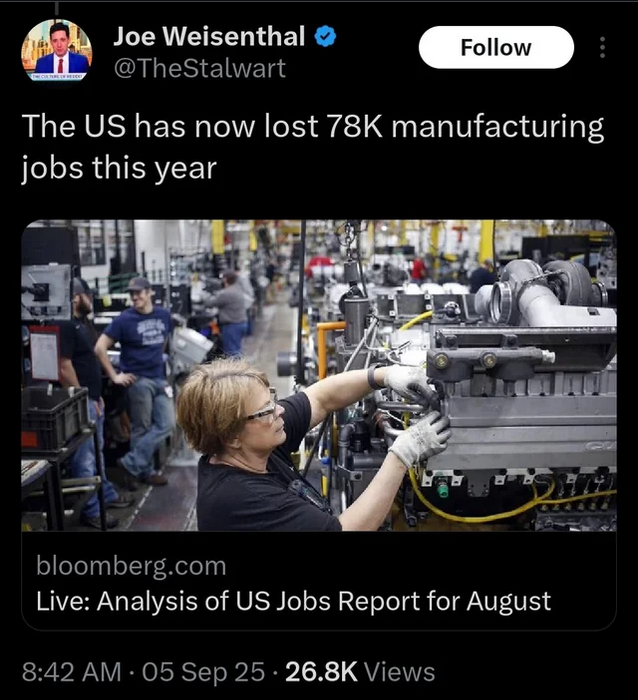Click the man in the blue t-shirt in the photo
This screenshot has height=700, width=638.
coord(138,379)
